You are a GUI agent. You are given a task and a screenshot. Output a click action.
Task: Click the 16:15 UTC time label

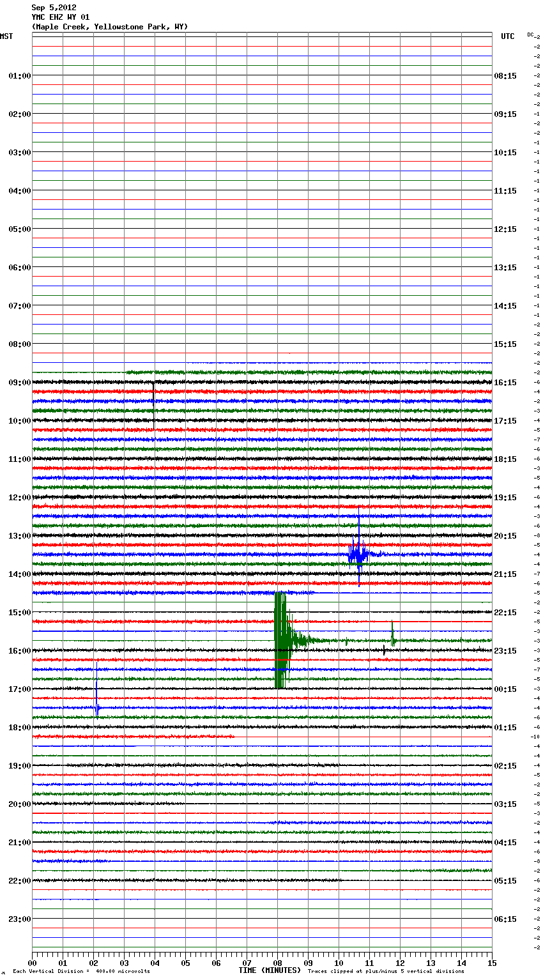coord(505,383)
